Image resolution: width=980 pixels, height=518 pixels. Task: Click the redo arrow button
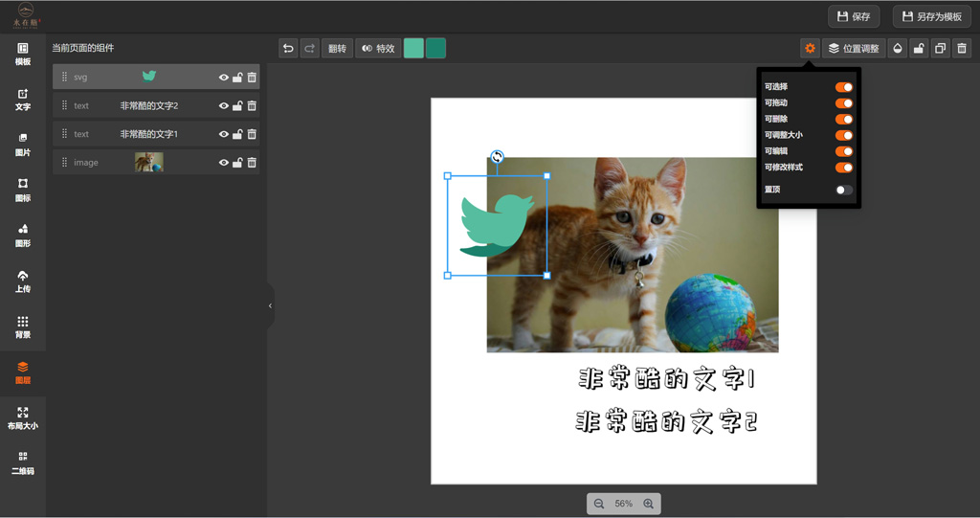pyautogui.click(x=309, y=48)
